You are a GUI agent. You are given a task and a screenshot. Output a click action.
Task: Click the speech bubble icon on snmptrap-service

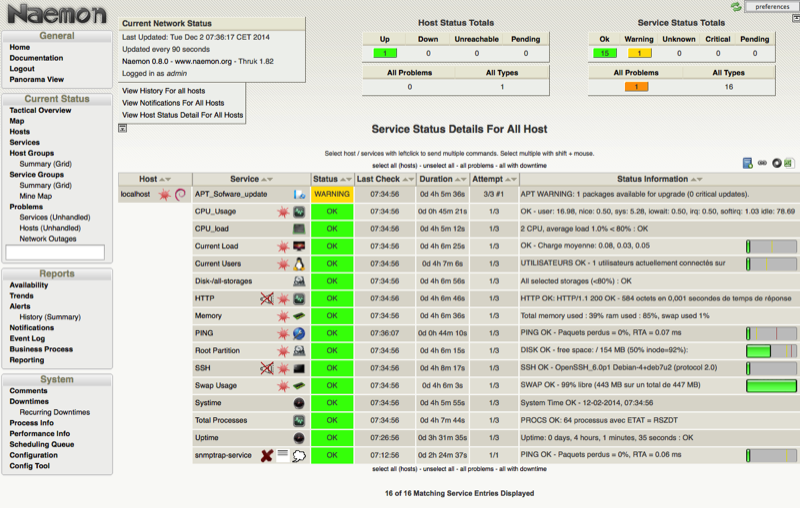pyautogui.click(x=299, y=455)
